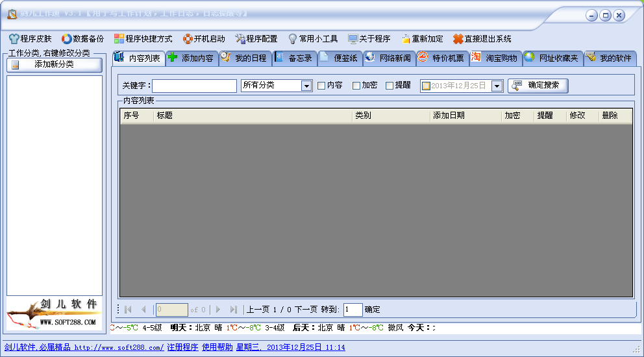Switch to the 内容列表 tab
Screen dimensions: 644x357
pos(139,58)
